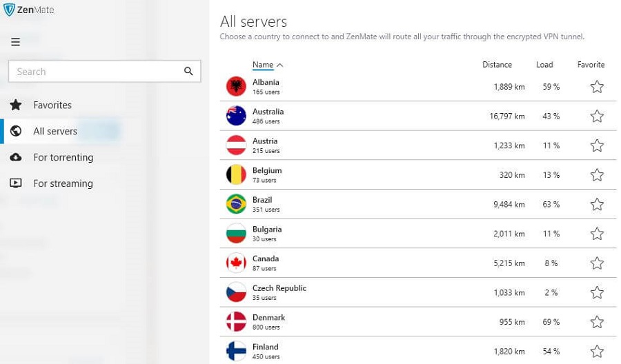
Task: Click the Albania flag icon
Action: pyautogui.click(x=236, y=86)
